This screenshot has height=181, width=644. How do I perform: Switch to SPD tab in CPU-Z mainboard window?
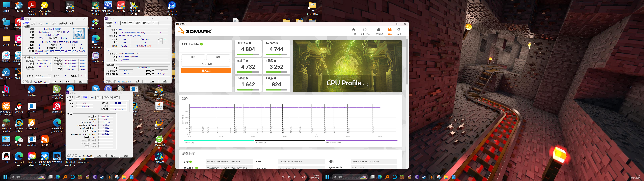130,23
